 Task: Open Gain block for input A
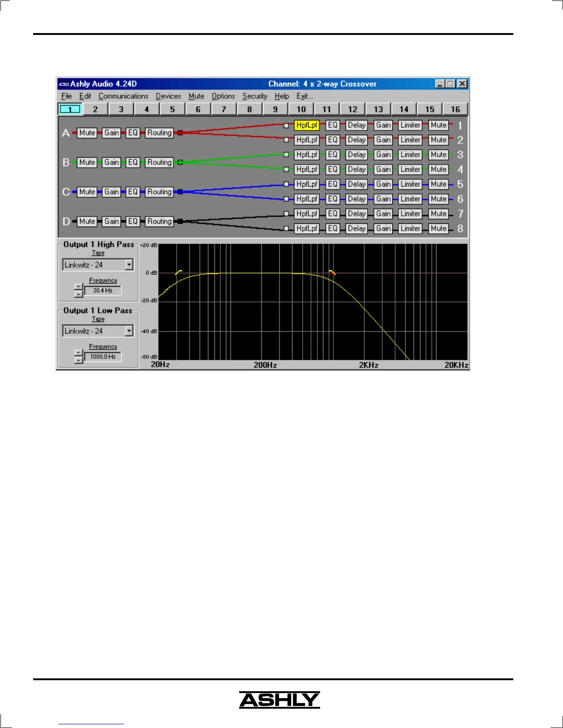[111, 133]
